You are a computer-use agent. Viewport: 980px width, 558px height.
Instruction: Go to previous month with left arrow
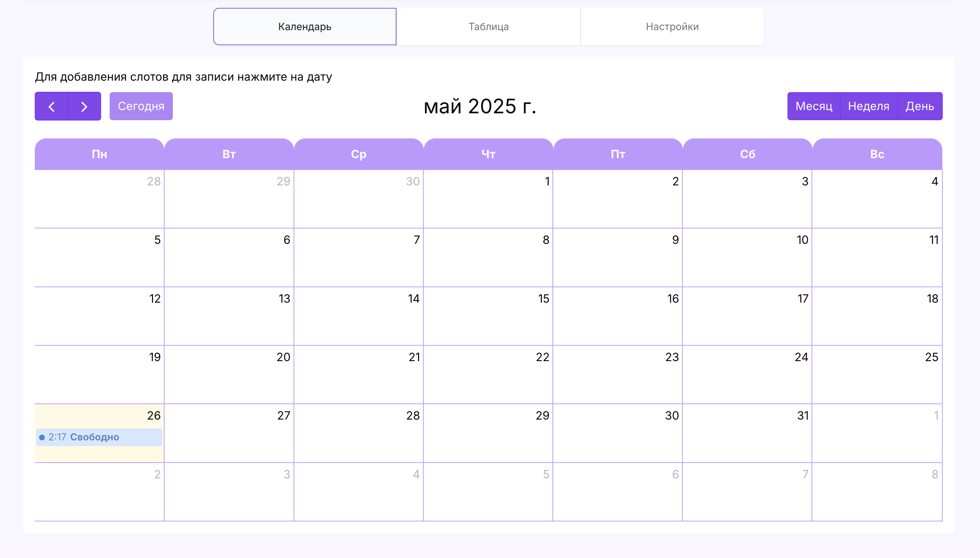(x=51, y=106)
